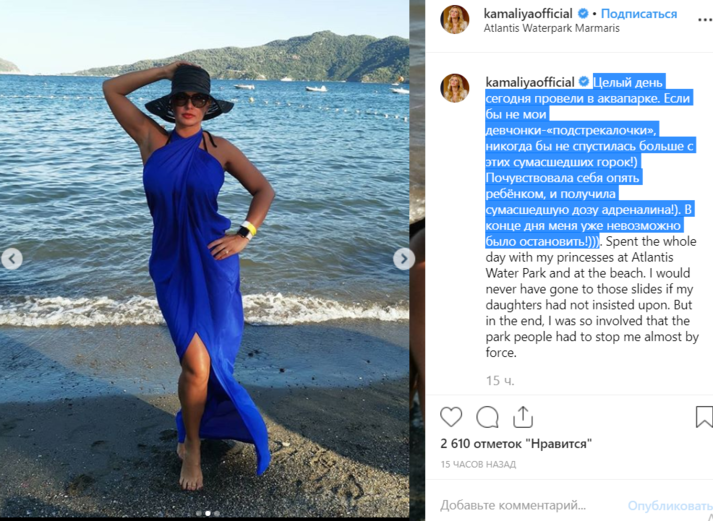Go to next photo arrow
Screen dimensions: 713x521
404,259
